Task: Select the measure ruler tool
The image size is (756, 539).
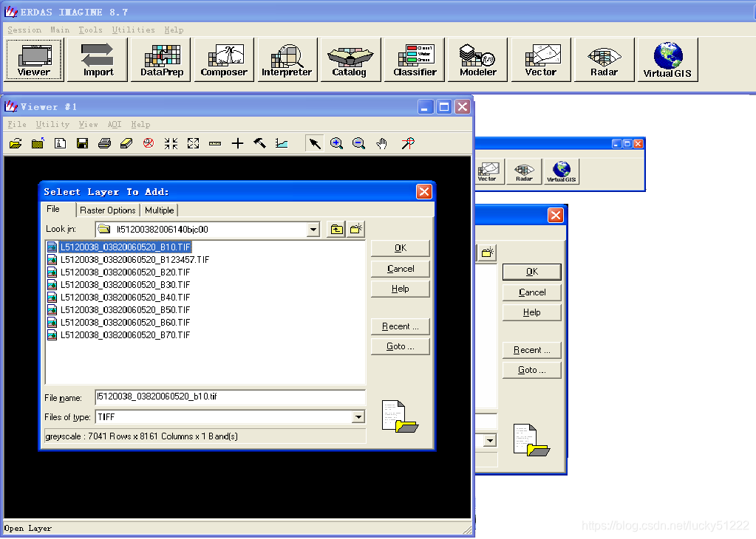Action: pos(215,143)
